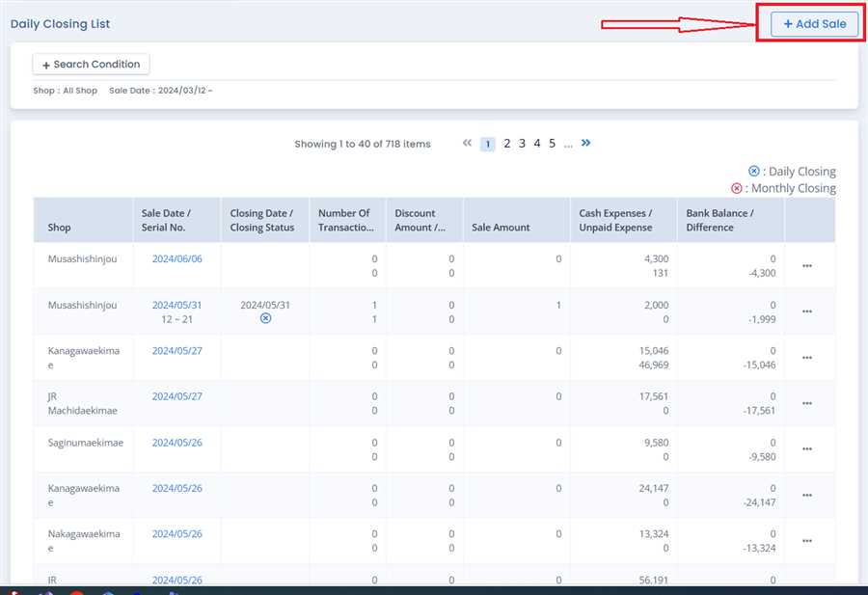Open more options for Musashishinjou 2024/05/31 row
Screen dimensions: 868x595
tap(807, 311)
